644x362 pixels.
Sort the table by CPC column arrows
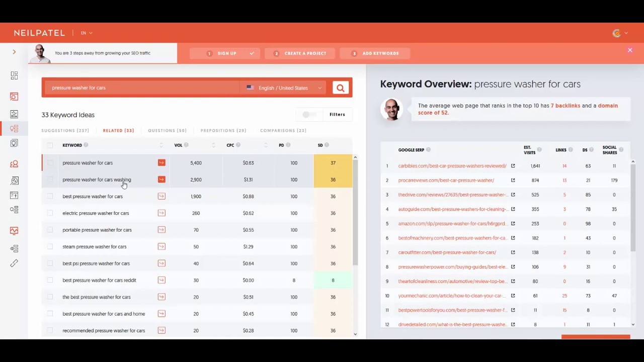[266, 145]
